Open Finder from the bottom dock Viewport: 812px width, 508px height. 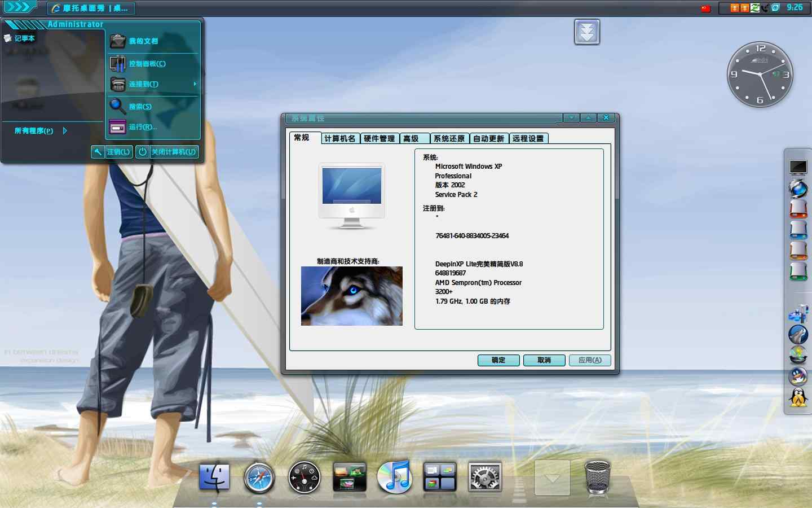point(214,478)
